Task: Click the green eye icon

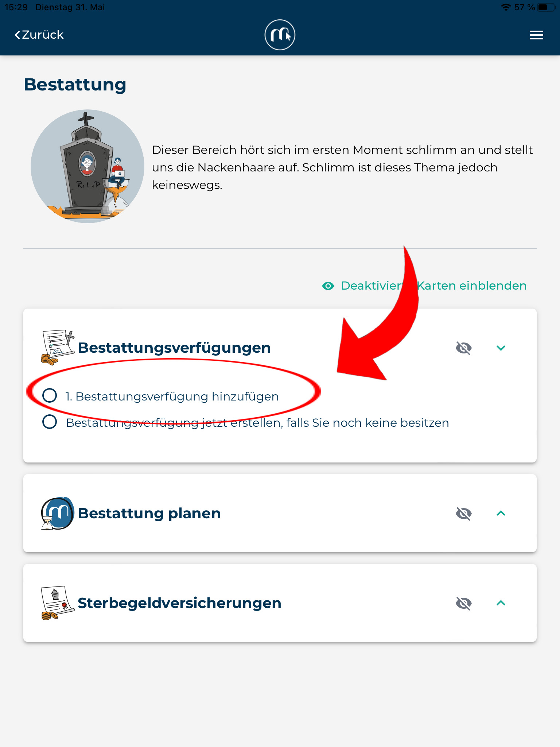Action: 328,286
